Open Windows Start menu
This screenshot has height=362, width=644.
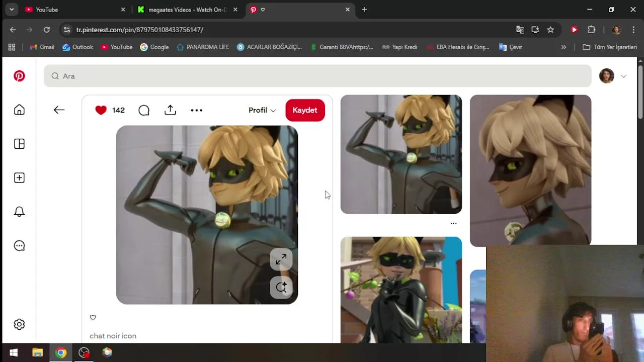[x=14, y=352]
